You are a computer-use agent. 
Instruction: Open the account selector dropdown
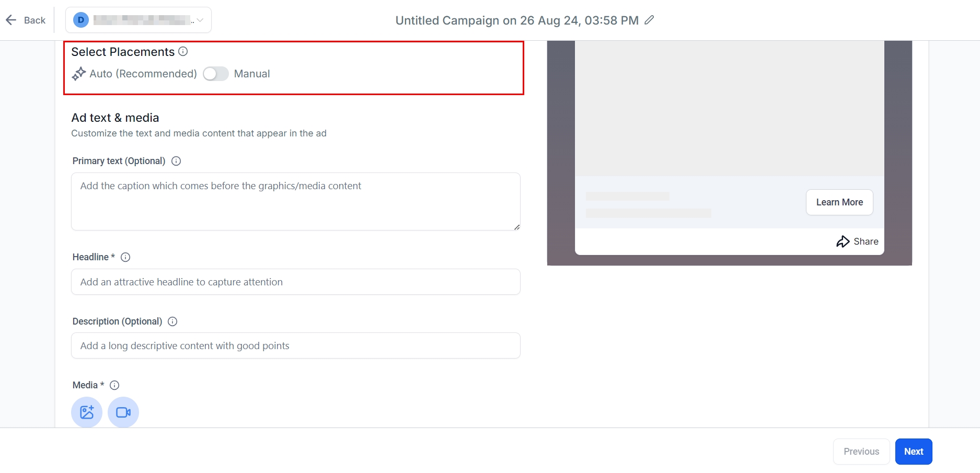click(139, 20)
